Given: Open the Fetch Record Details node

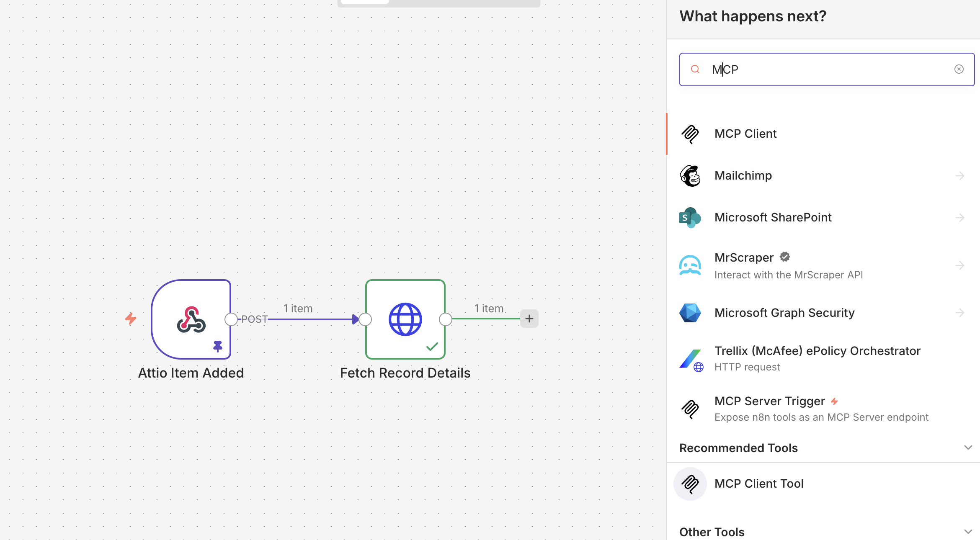Looking at the screenshot, I should [x=405, y=319].
